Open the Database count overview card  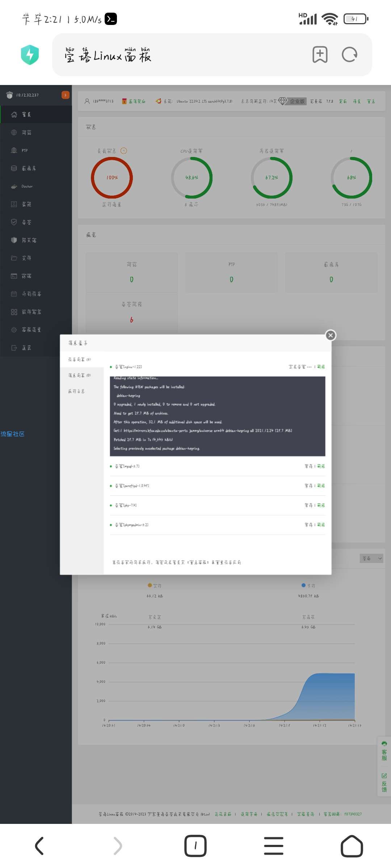(331, 273)
